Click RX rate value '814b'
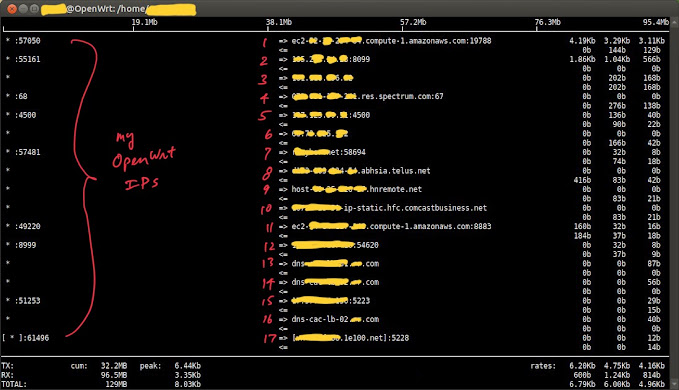The image size is (679, 390). [651, 375]
